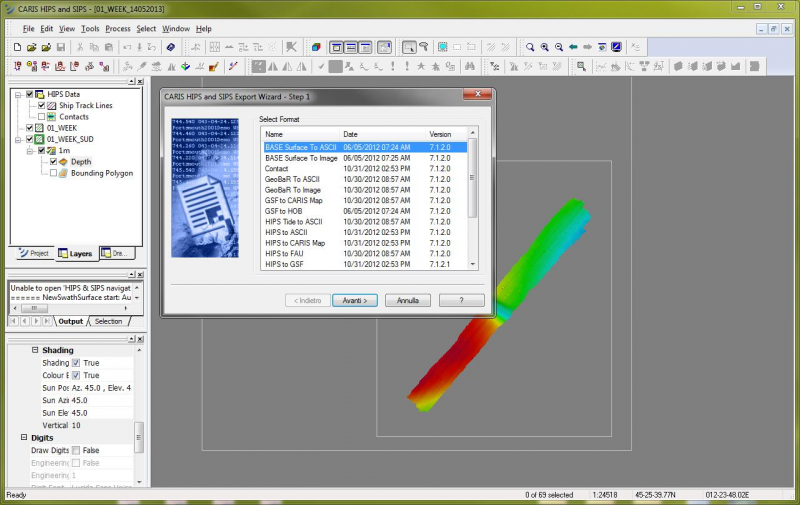Sort formats by Date column header
Image resolution: width=800 pixels, height=505 pixels.
coord(382,134)
